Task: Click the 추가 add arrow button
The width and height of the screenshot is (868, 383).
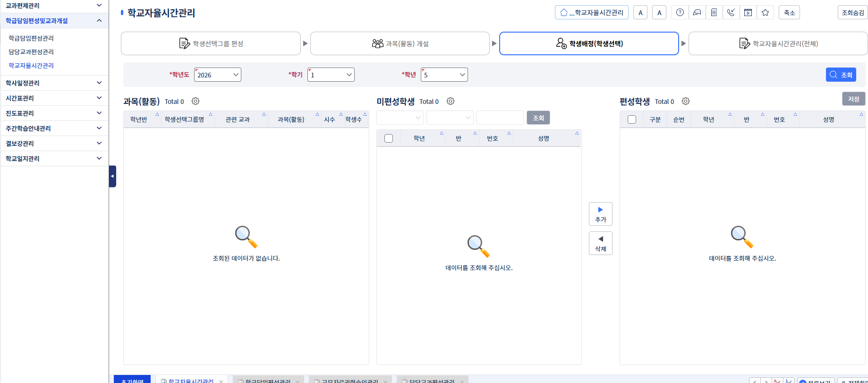Action: [x=601, y=214]
